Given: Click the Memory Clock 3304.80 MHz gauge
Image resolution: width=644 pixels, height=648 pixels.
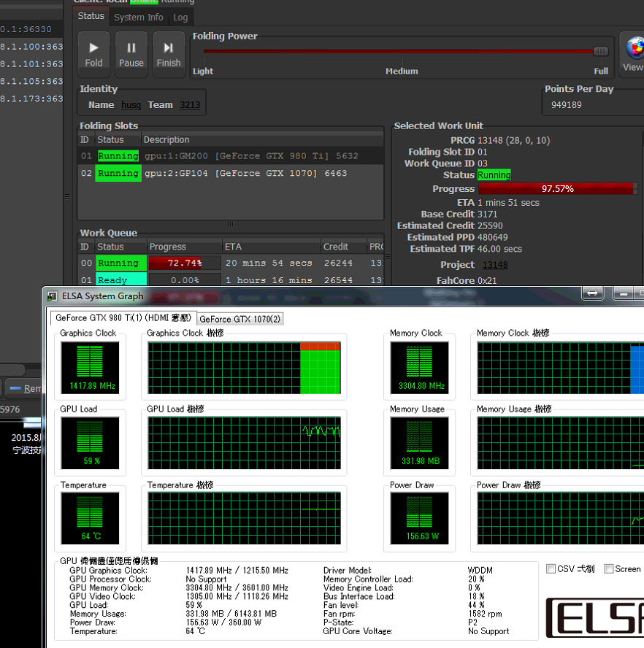Looking at the screenshot, I should (419, 367).
